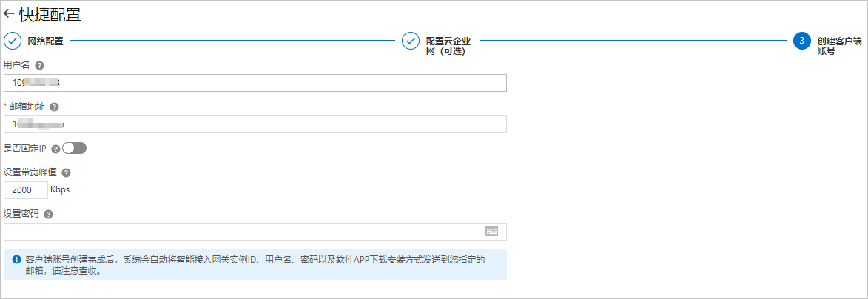Click the completed checkmark for 网络配置 step
Viewport: 868px width, 299px height.
point(12,41)
